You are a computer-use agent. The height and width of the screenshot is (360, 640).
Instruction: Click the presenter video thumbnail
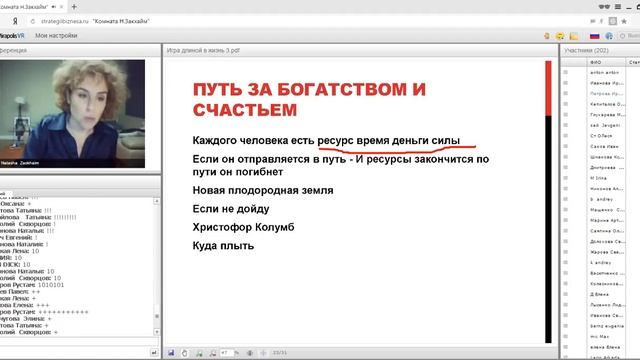pyautogui.click(x=72, y=114)
